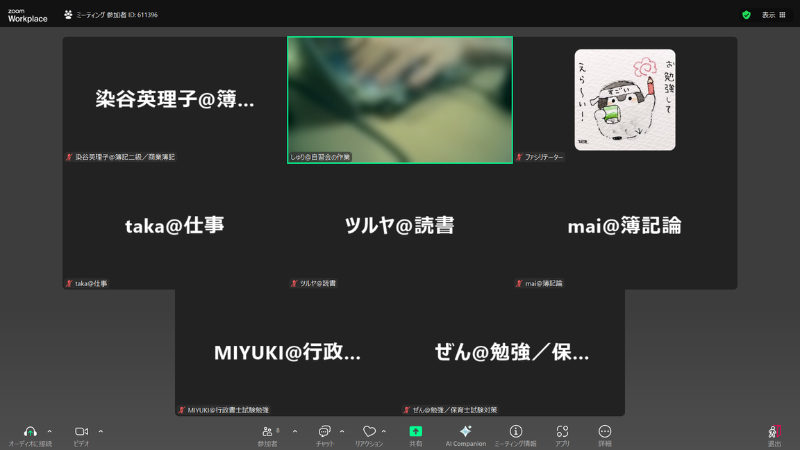The height and width of the screenshot is (450, 800).
Task: Select the mai@簿記論 participant tile
Action: click(x=625, y=226)
